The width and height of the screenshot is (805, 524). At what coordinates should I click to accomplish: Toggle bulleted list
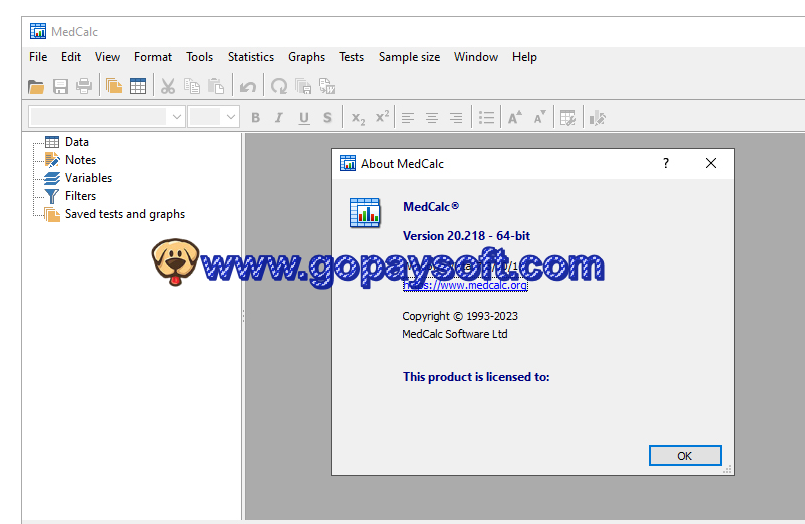(x=486, y=118)
